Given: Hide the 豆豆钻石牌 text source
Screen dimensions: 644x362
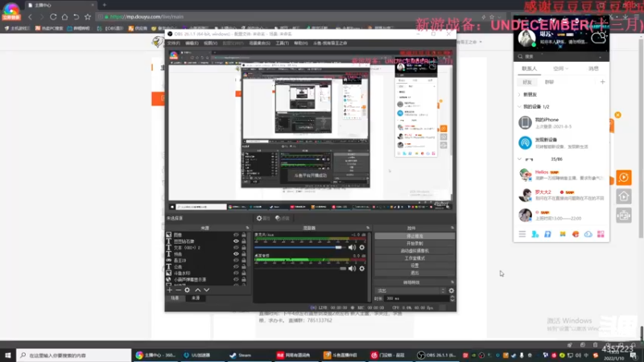Looking at the screenshot, I should click(x=236, y=241).
